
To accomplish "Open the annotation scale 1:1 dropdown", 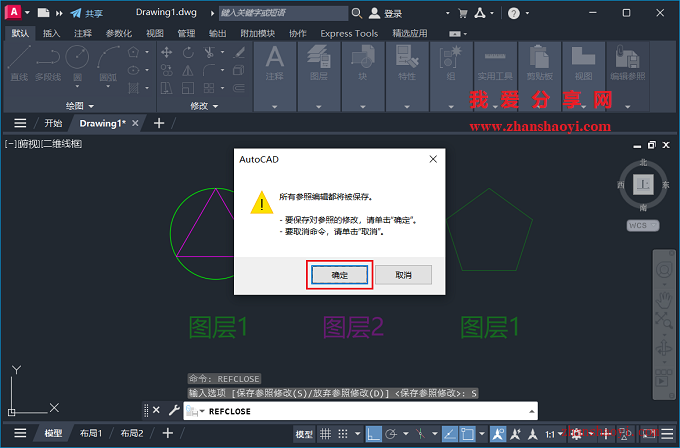I will pos(554,434).
